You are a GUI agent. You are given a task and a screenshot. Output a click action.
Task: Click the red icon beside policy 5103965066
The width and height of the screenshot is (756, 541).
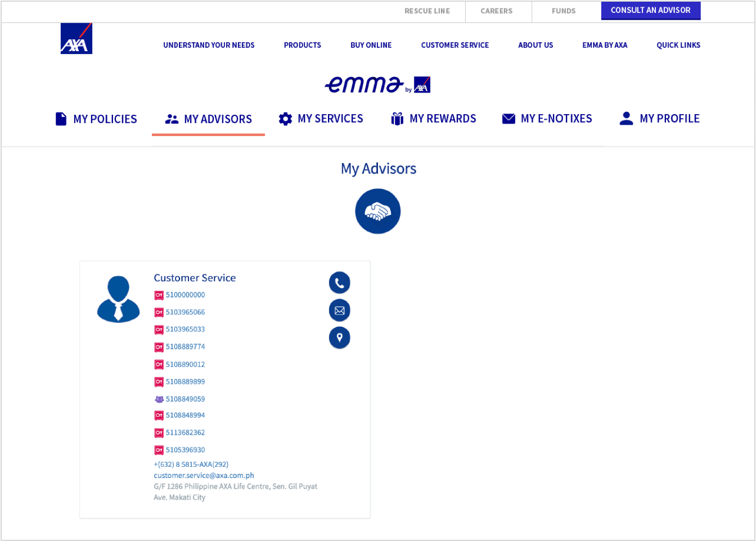coord(159,313)
